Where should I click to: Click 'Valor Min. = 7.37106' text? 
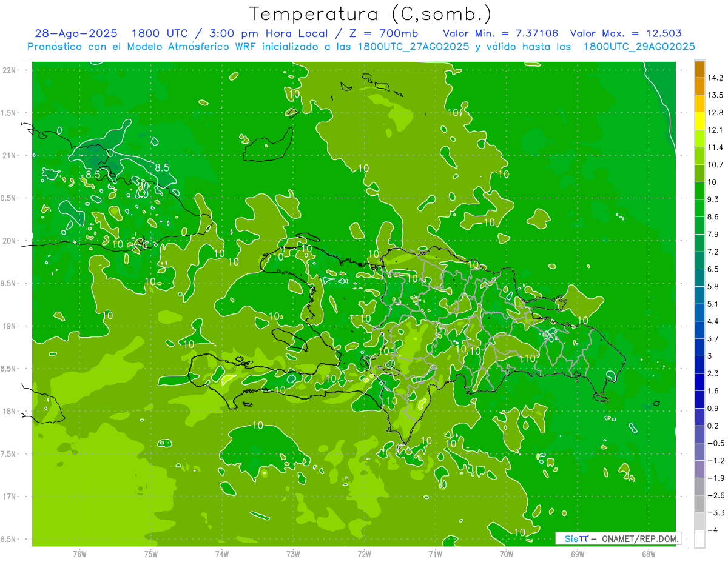pyautogui.click(x=500, y=33)
